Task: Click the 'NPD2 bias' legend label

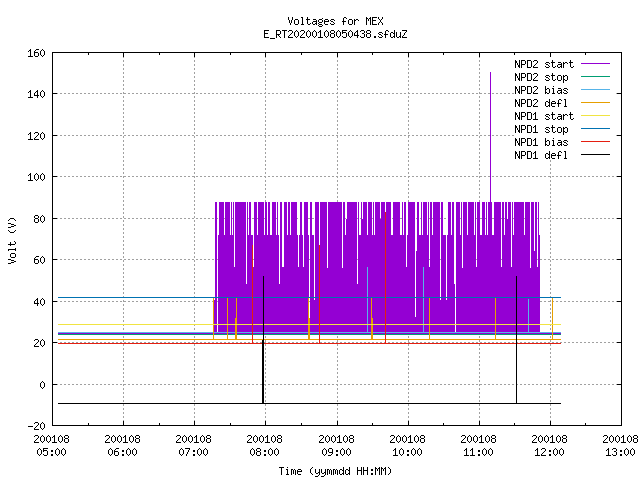Action: point(541,90)
